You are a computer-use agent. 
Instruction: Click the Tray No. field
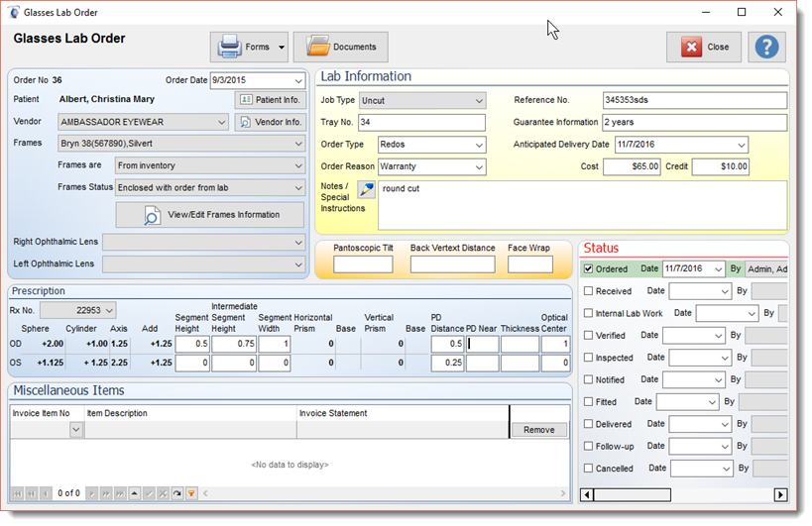pos(422,123)
